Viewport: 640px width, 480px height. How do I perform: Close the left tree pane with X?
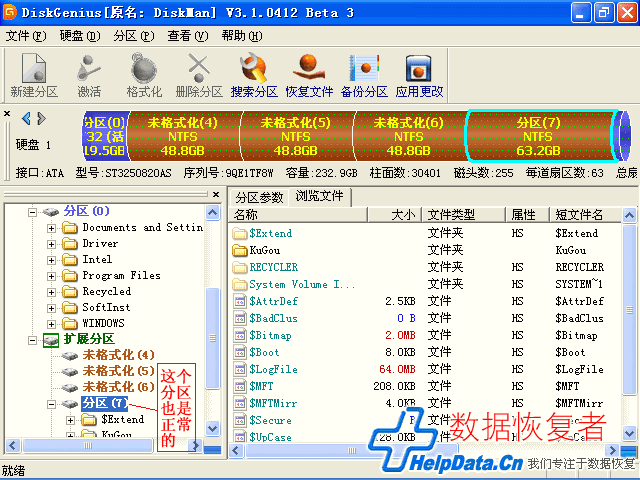point(216,195)
